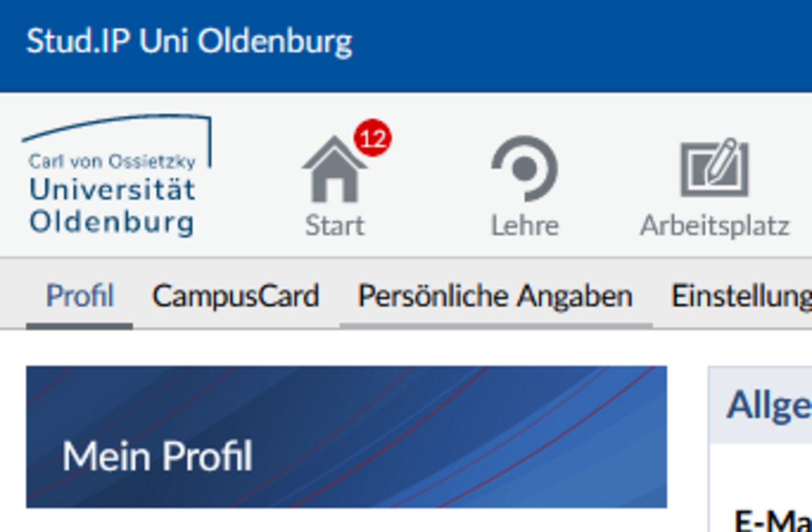The width and height of the screenshot is (812, 532).
Task: Select the Profil tab
Action: [x=79, y=296]
